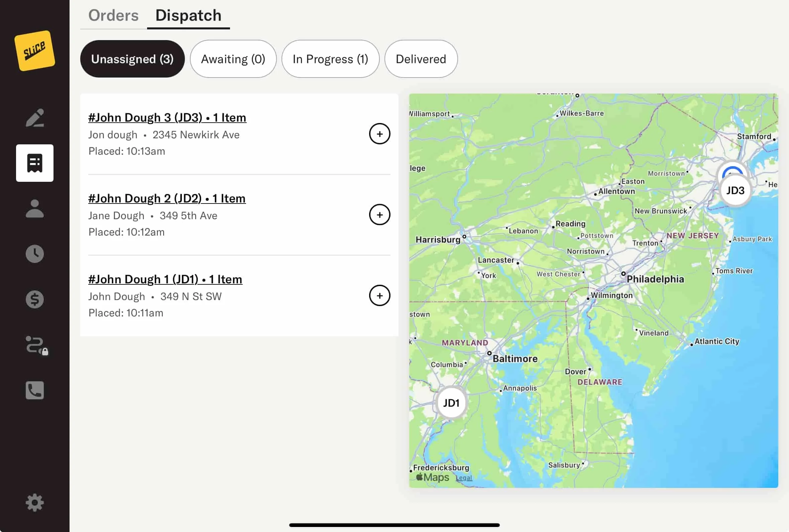Viewport: 789px width, 532px height.
Task: Click the JD1 map marker
Action: [451, 403]
